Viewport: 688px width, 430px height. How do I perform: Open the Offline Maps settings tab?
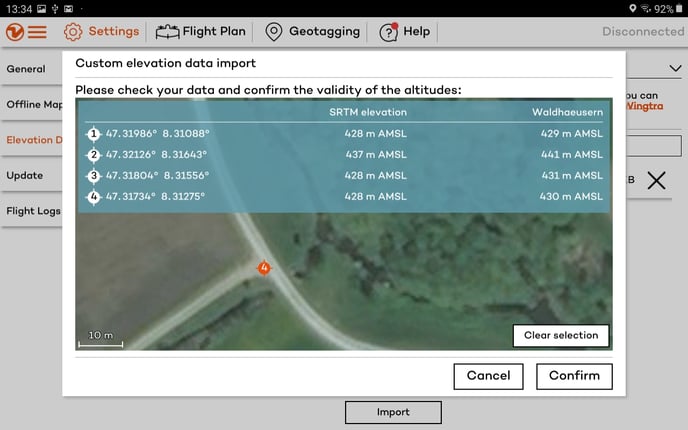[34, 104]
